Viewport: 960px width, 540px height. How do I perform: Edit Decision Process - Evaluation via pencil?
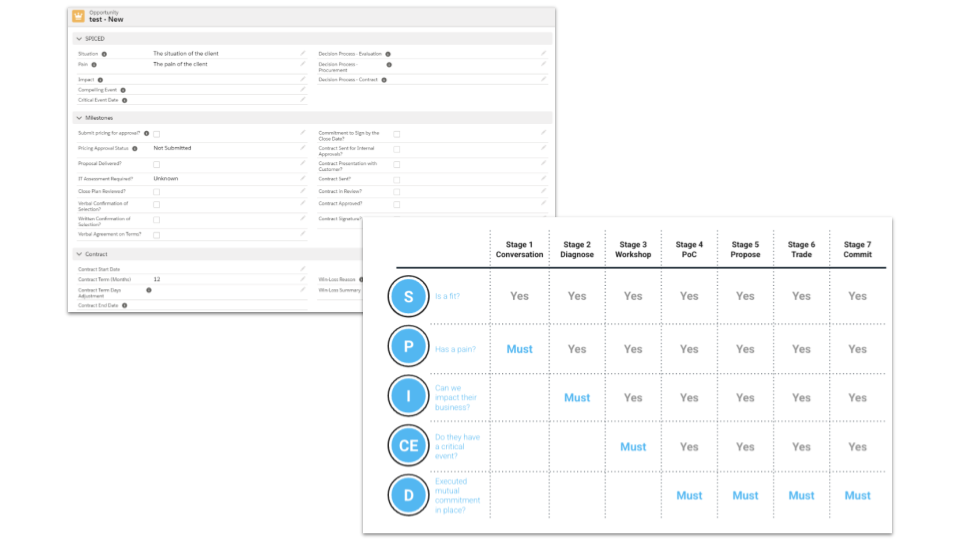(544, 53)
